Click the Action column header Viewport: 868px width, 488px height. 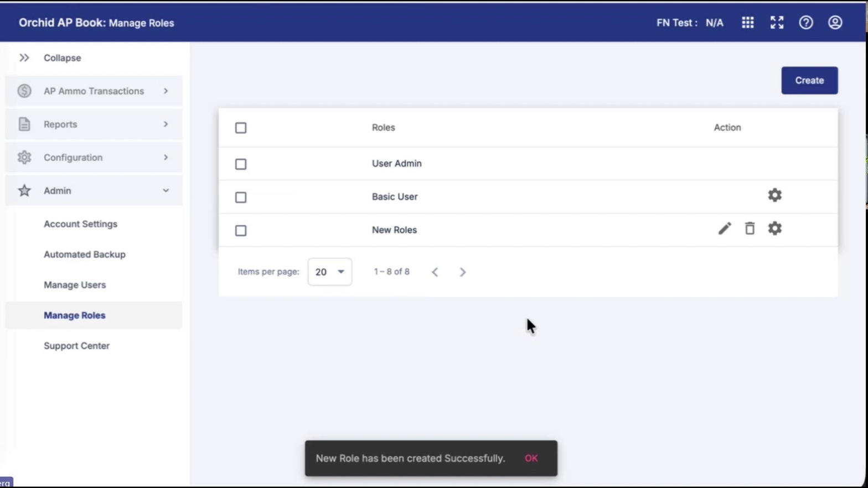tap(727, 127)
